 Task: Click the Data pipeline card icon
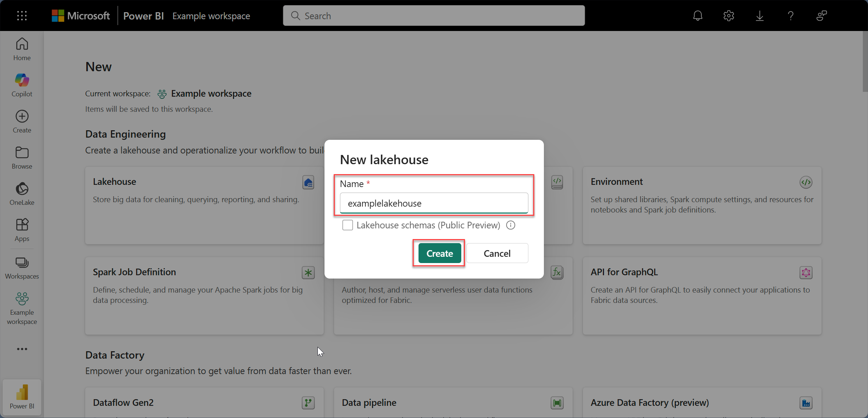(x=557, y=403)
